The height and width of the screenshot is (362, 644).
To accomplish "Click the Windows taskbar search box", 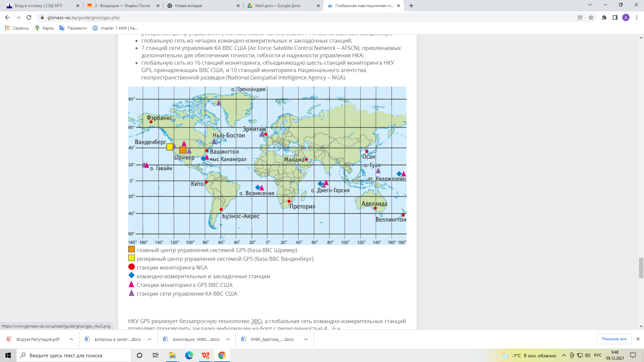I will 74,355.
